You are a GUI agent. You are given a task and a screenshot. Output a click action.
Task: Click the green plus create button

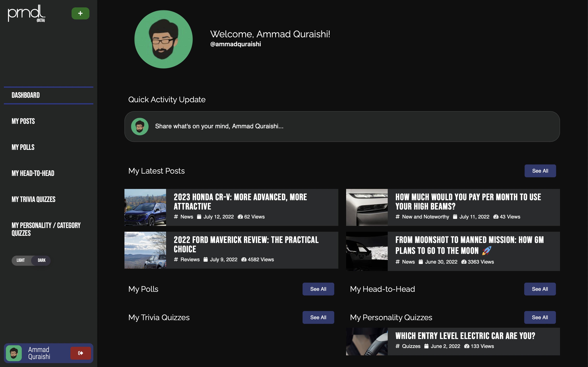point(80,13)
